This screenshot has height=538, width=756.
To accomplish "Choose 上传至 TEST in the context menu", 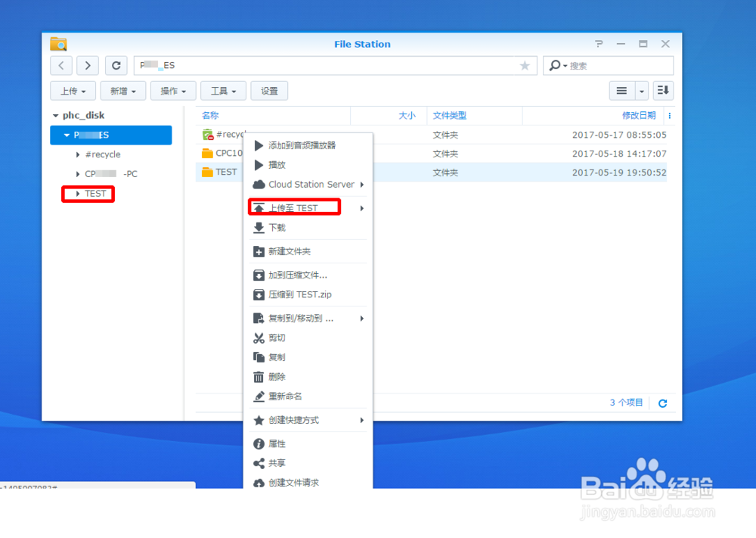I will pyautogui.click(x=308, y=208).
